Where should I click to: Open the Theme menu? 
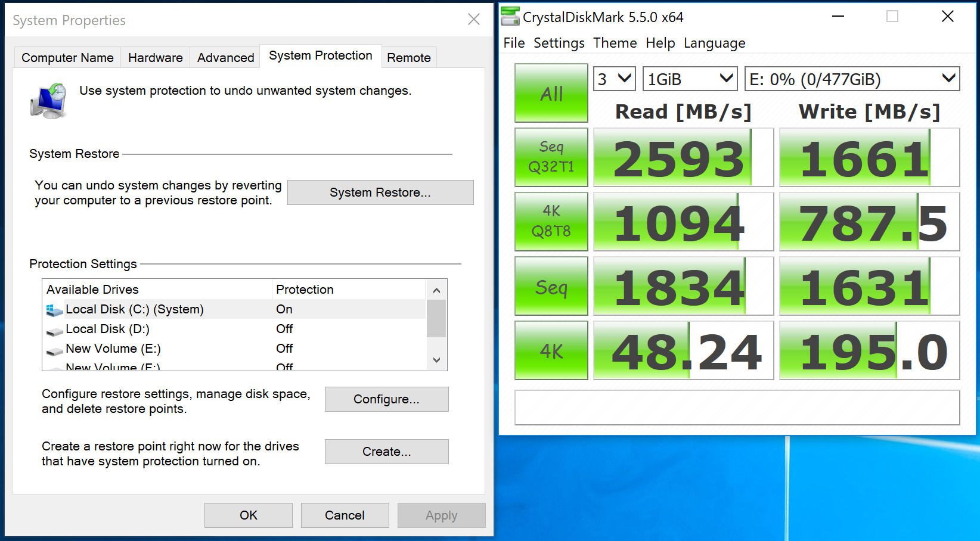[x=615, y=43]
